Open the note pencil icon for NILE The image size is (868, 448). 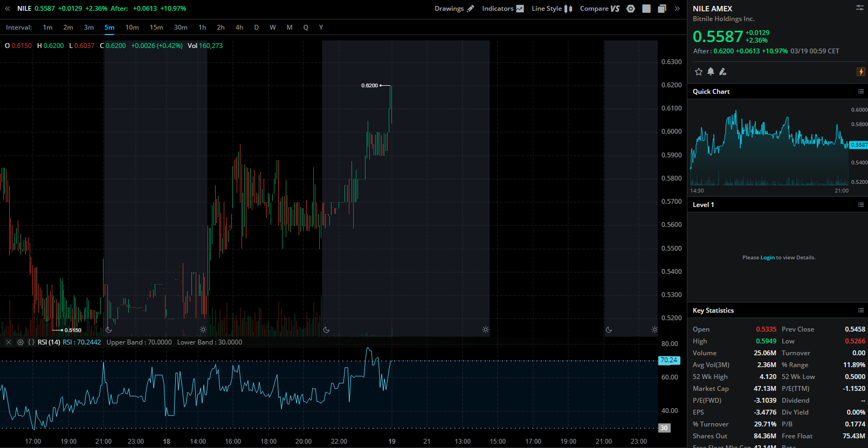(723, 72)
